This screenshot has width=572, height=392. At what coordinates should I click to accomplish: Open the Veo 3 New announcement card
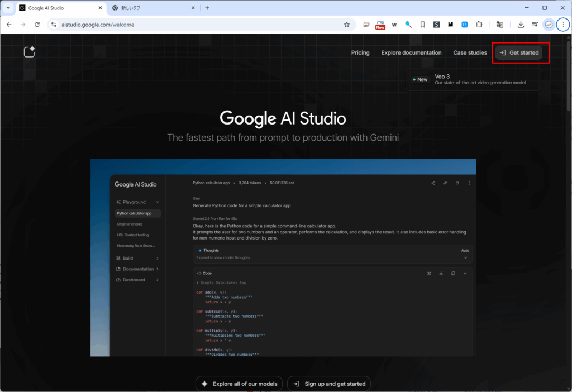point(474,79)
